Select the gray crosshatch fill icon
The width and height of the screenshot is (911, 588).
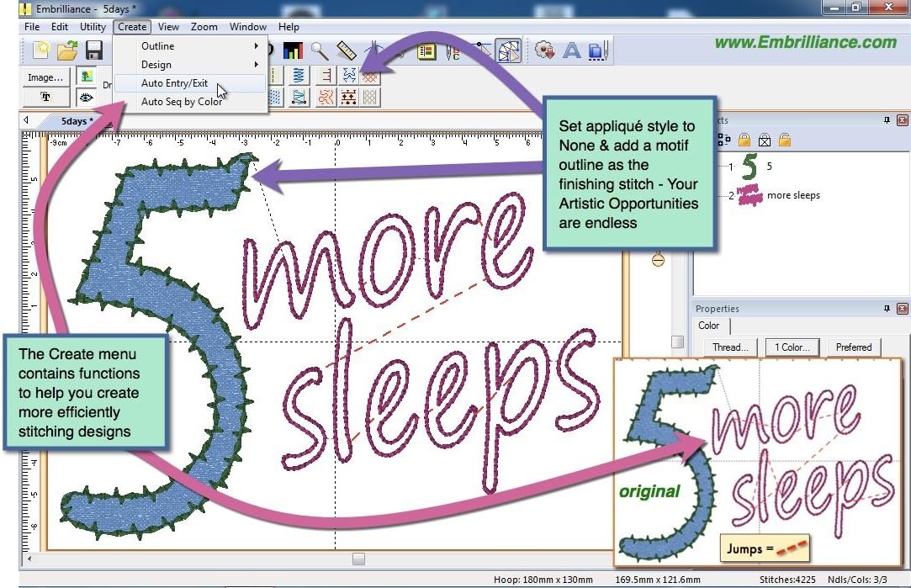(x=370, y=97)
